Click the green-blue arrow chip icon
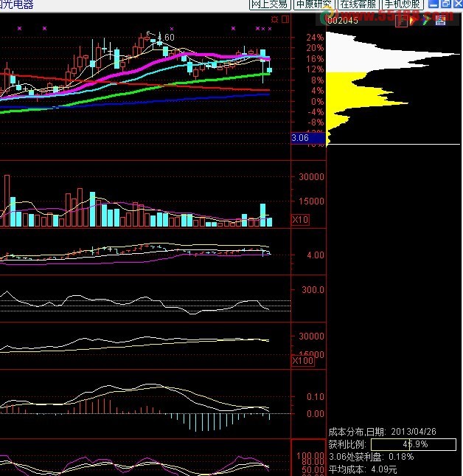 [426, 21]
